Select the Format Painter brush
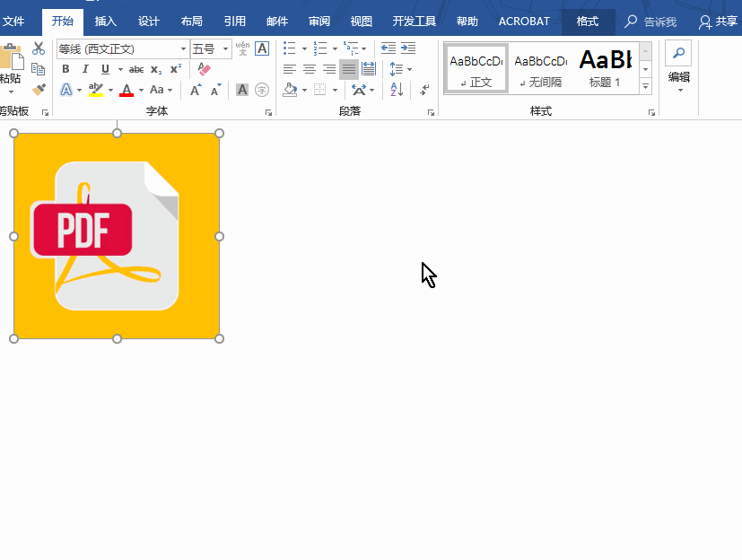 [39, 90]
